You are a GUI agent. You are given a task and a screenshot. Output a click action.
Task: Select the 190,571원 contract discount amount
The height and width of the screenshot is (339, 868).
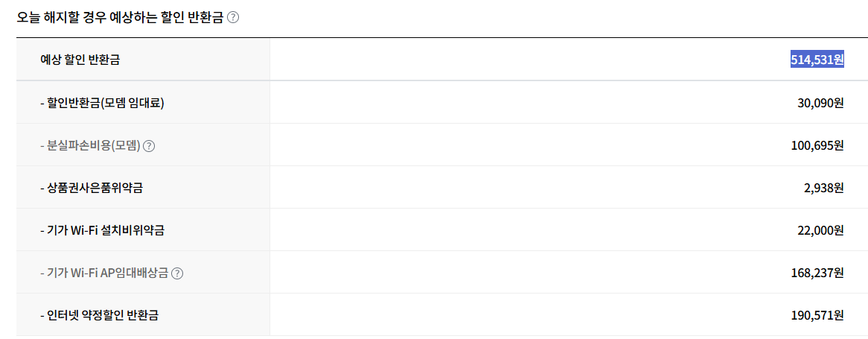tap(817, 316)
